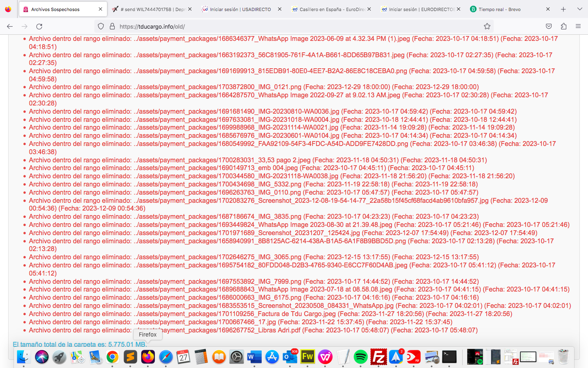Close the Archivos Sospechosos tab
Screen dimensions: 588x368
pyautogui.click(x=100, y=9)
